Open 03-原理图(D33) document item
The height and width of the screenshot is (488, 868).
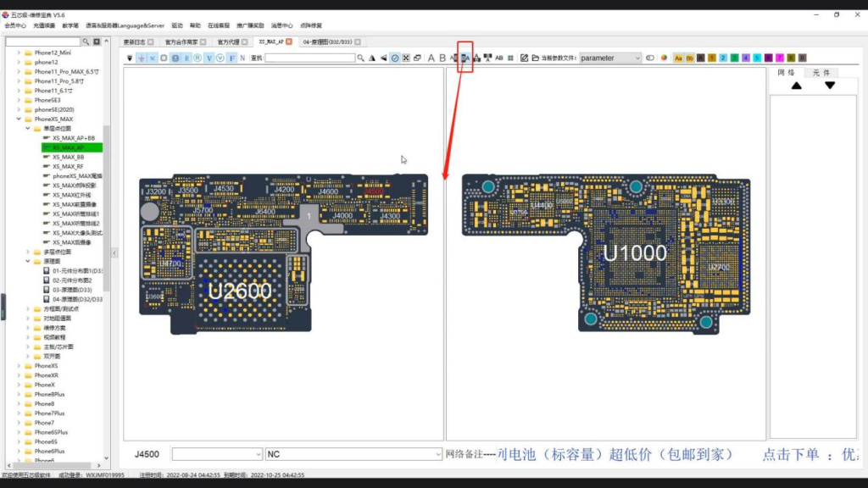pos(72,290)
